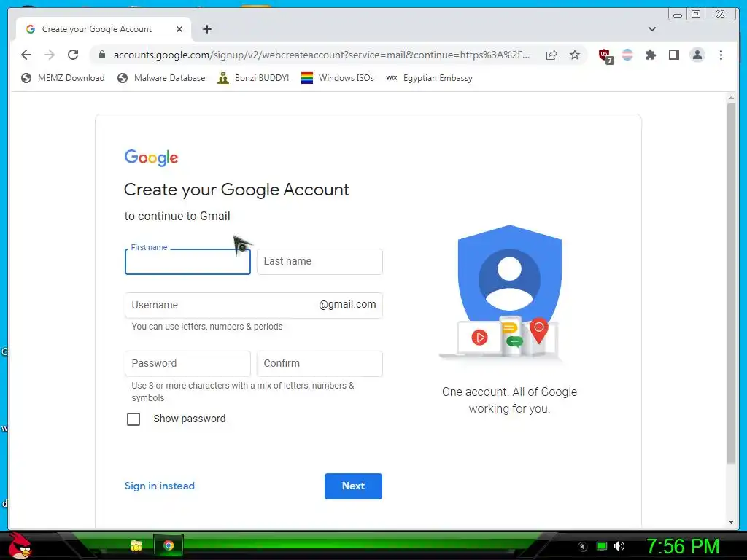Open the striped flag extension icon
The width and height of the screenshot is (747, 560).
[x=627, y=55]
